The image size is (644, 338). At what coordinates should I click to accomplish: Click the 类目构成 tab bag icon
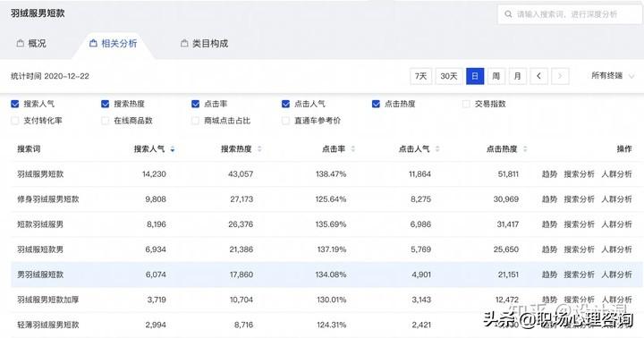184,43
